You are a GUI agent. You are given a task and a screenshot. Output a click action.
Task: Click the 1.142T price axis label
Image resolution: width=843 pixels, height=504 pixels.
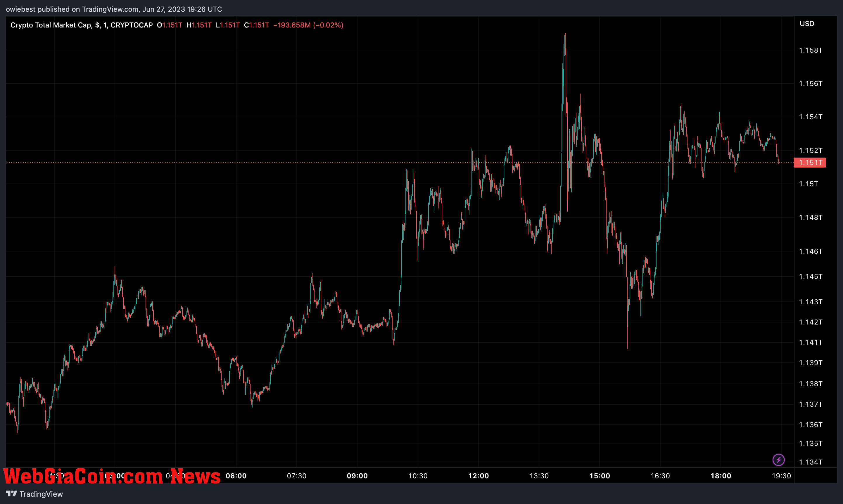pos(811,322)
